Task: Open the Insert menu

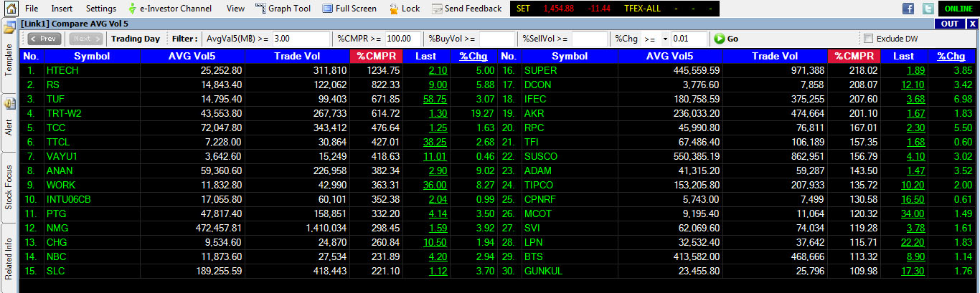Action: 62,9
